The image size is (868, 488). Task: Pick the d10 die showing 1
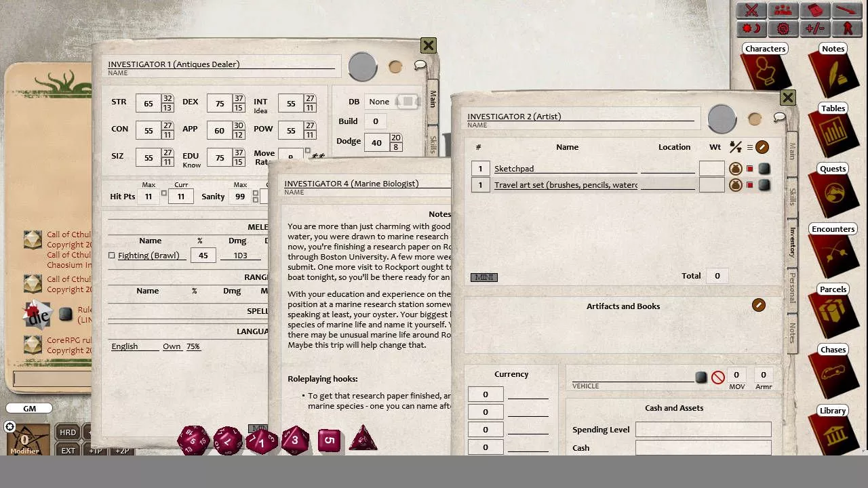[x=261, y=441]
